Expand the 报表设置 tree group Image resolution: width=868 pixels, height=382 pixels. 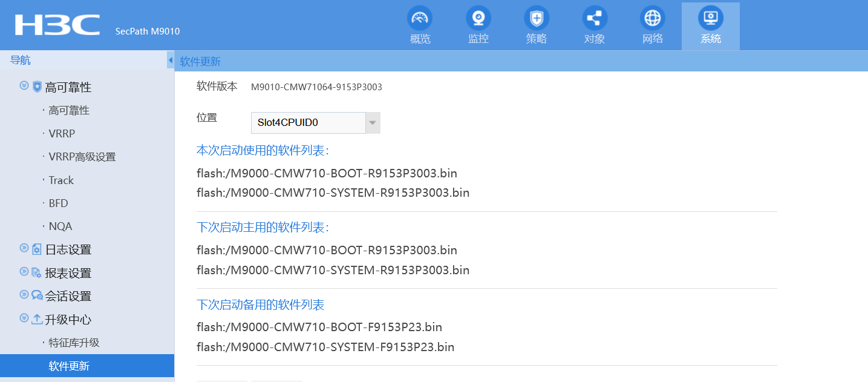point(24,272)
